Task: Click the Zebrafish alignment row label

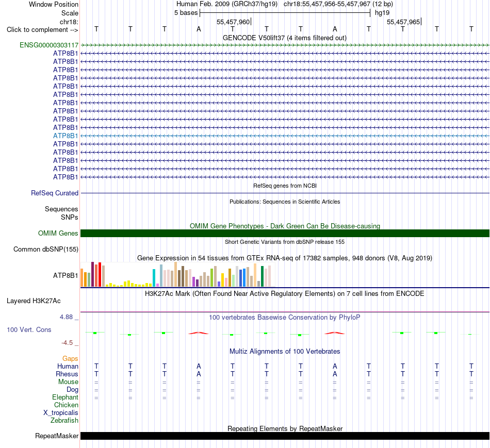Action: tap(64, 421)
